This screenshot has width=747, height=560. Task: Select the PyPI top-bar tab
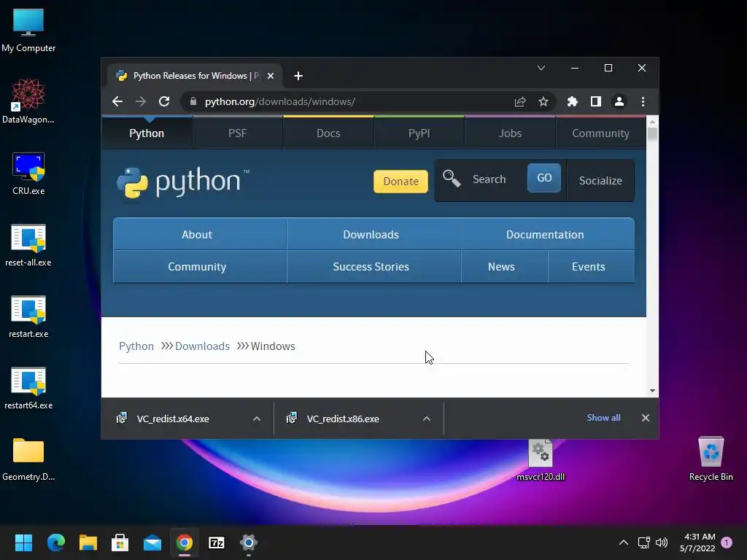tap(419, 133)
